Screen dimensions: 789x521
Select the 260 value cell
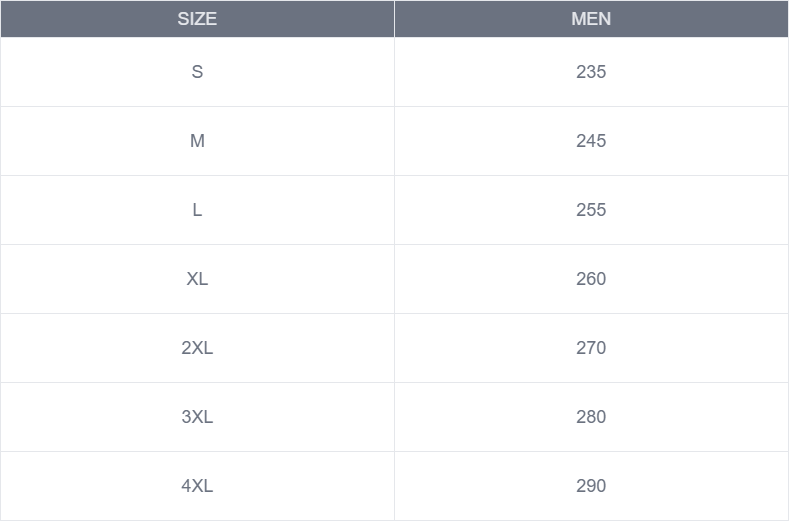591,279
